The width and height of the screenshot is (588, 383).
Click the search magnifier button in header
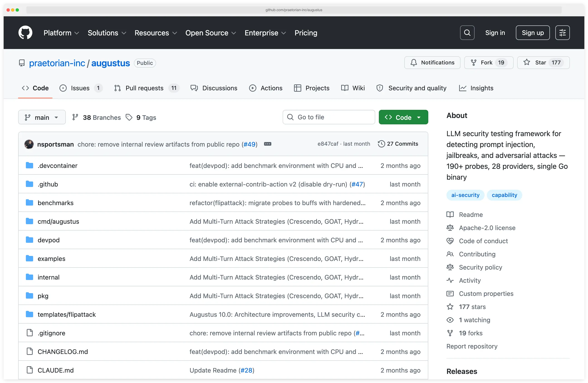pyautogui.click(x=467, y=33)
